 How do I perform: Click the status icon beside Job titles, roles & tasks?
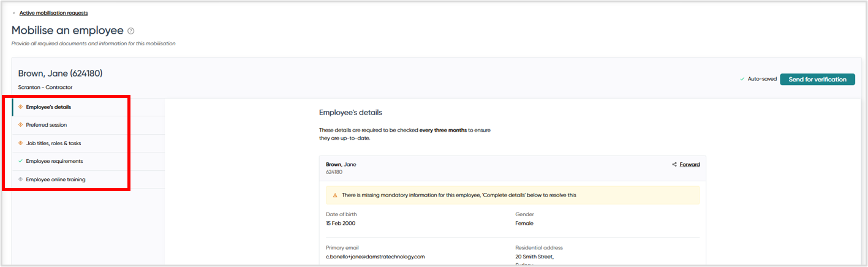pyautogui.click(x=21, y=143)
